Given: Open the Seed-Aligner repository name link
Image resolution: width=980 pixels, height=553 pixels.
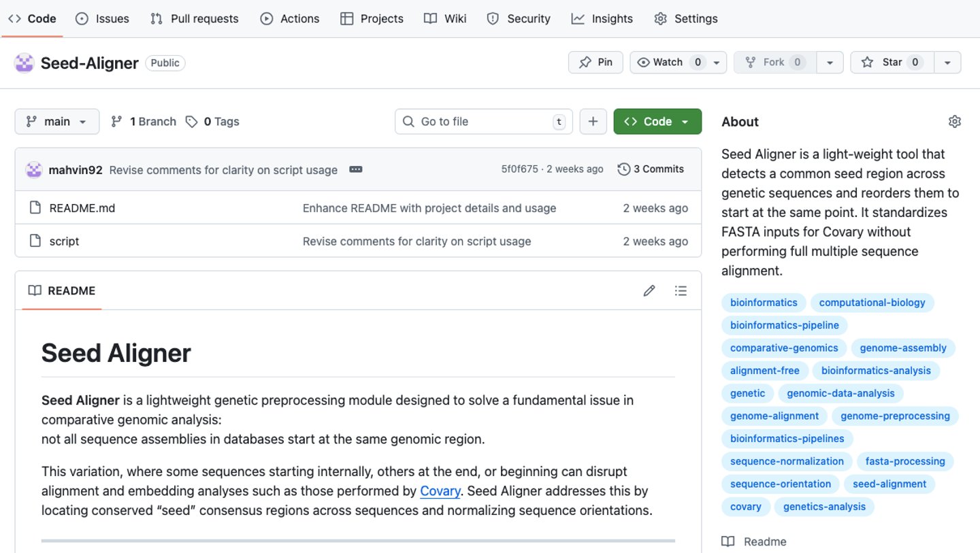Looking at the screenshot, I should [90, 63].
